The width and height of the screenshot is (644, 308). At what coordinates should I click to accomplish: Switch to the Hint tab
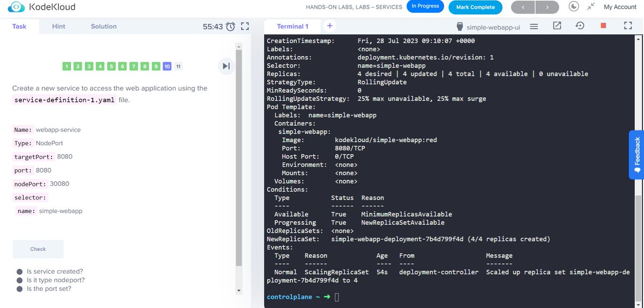(x=58, y=26)
